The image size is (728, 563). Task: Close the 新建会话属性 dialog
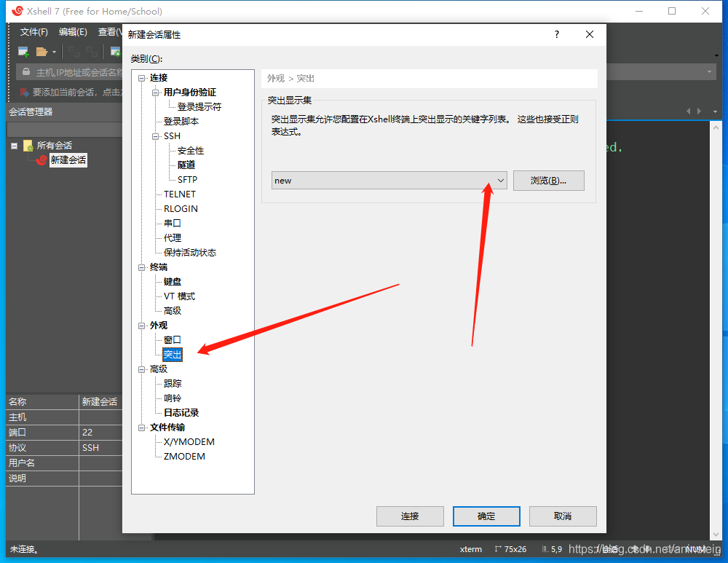pos(590,34)
